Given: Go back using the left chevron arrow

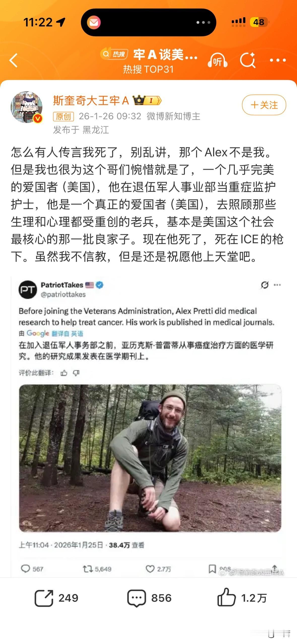Looking at the screenshot, I should (13, 60).
